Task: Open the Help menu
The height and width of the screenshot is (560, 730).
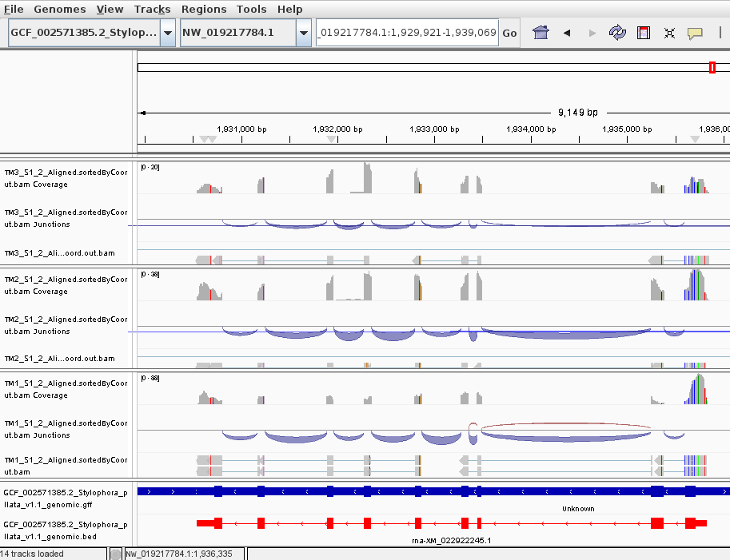Action: pos(289,10)
